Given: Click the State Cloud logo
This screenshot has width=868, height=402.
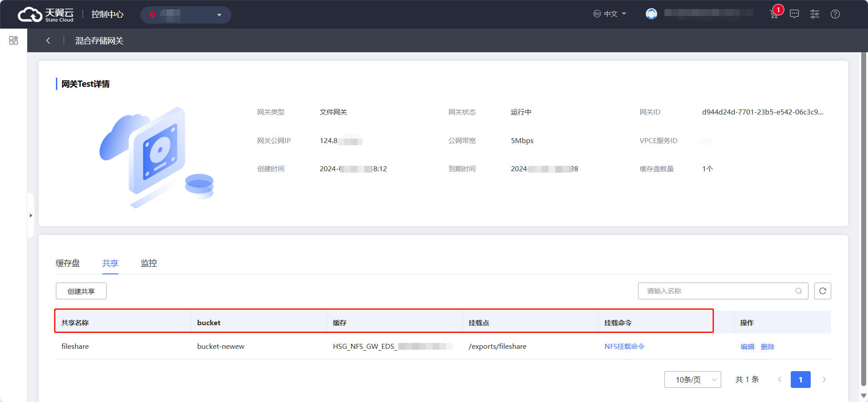Looking at the screenshot, I should tap(45, 15).
